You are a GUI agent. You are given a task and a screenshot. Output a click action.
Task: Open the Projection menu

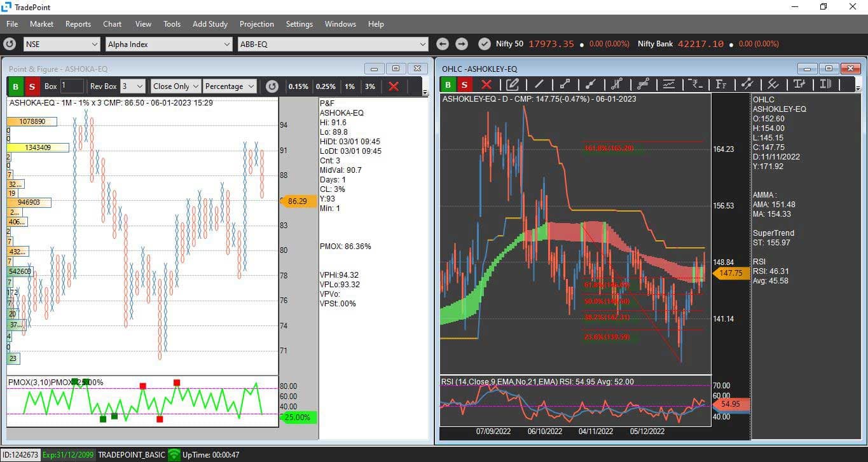coord(256,24)
